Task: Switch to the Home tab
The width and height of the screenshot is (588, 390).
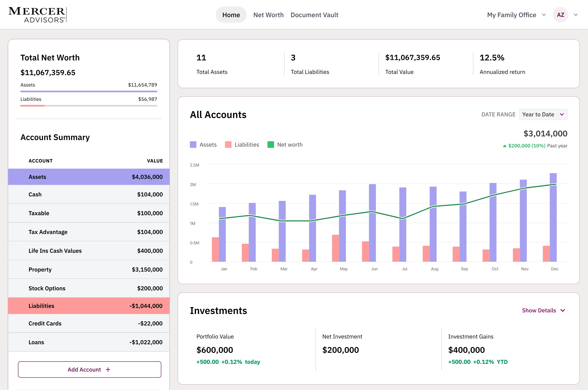Action: [x=231, y=15]
